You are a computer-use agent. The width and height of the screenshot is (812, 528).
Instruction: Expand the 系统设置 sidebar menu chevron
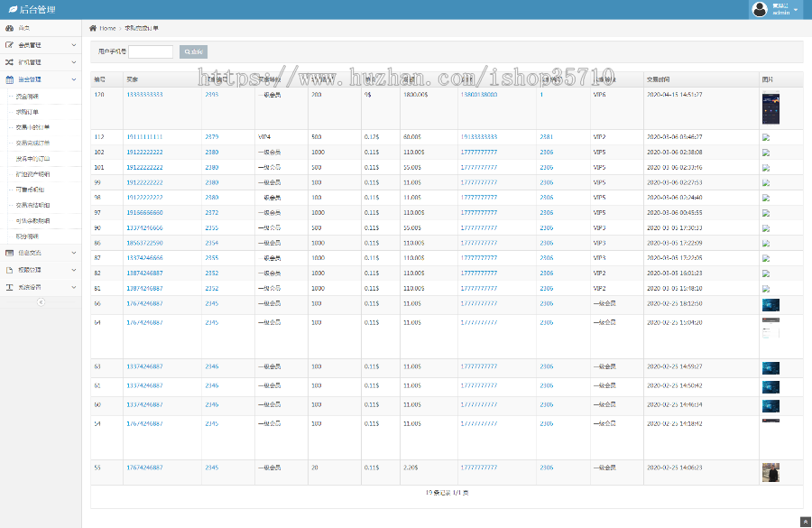coord(74,287)
